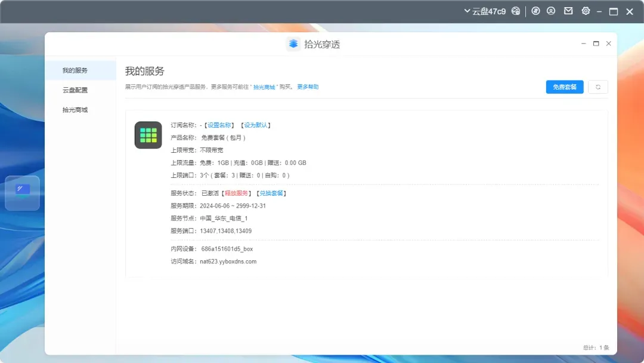Open the transfer arrows icon in top bar
The height and width of the screenshot is (363, 644).
pos(535,11)
